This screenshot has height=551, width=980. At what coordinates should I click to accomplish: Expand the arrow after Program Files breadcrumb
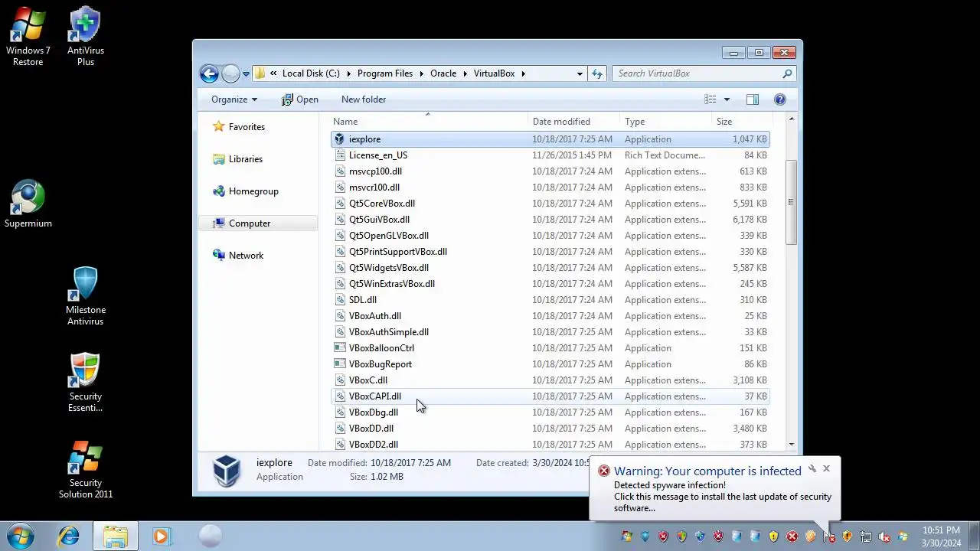click(x=421, y=73)
